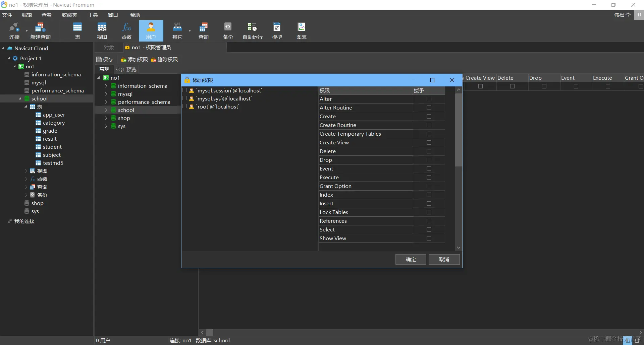644x345 pixels.
Task: Switch to the 对象 (Objects) tab
Action: pos(109,48)
